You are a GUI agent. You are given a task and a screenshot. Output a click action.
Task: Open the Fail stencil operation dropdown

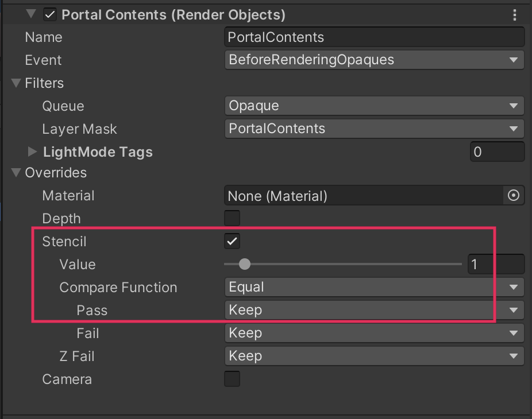click(374, 333)
